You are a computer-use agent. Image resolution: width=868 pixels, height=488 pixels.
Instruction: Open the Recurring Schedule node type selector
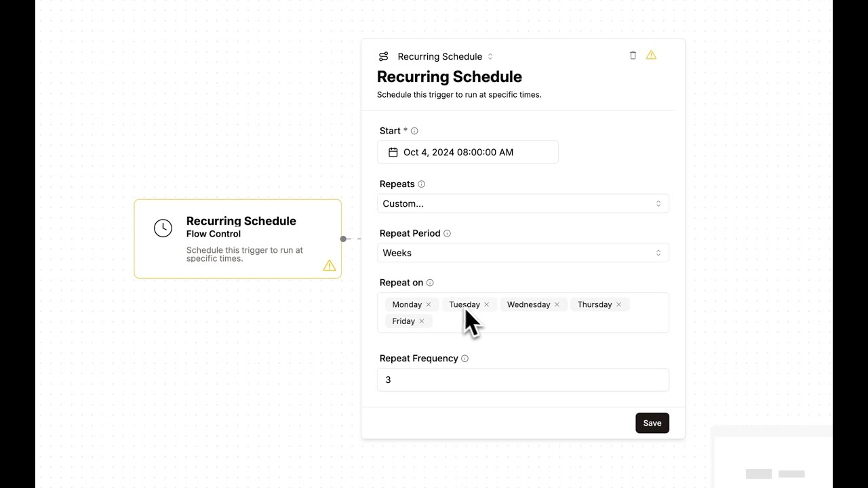pos(445,56)
